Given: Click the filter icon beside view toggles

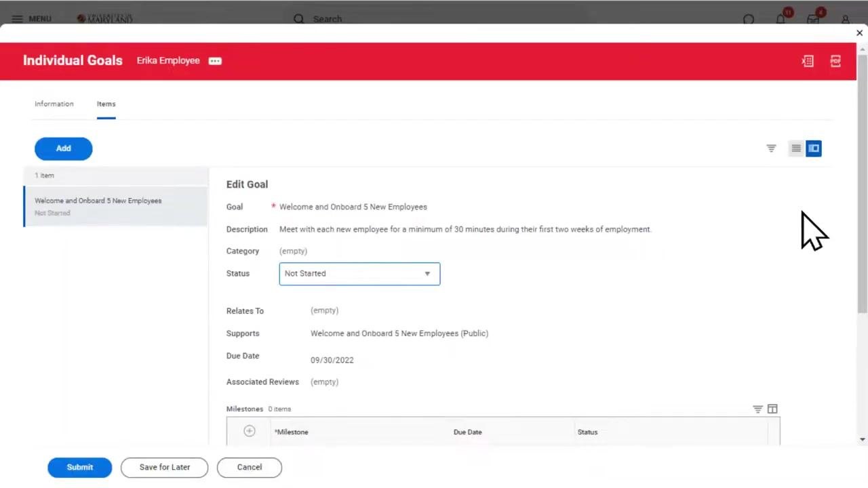Looking at the screenshot, I should point(771,148).
